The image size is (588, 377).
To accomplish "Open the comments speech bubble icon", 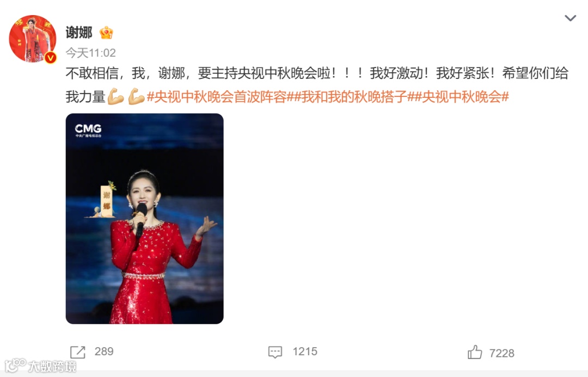I will click(275, 353).
